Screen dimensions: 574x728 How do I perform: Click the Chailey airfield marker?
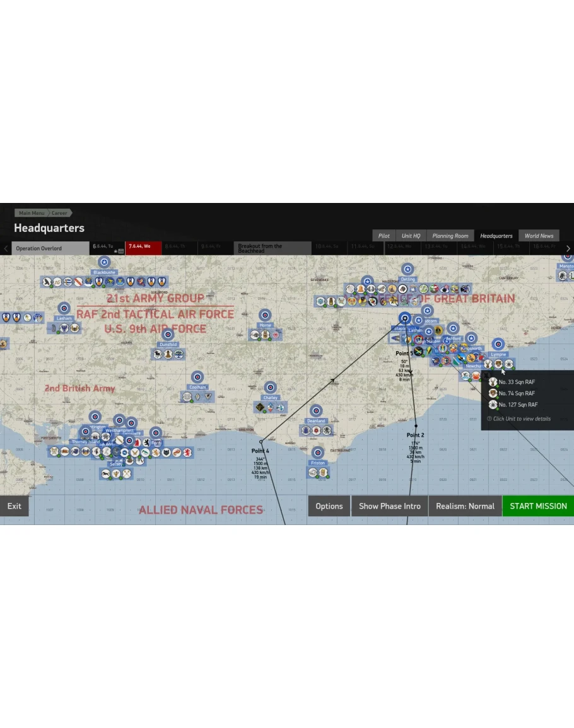tap(270, 387)
